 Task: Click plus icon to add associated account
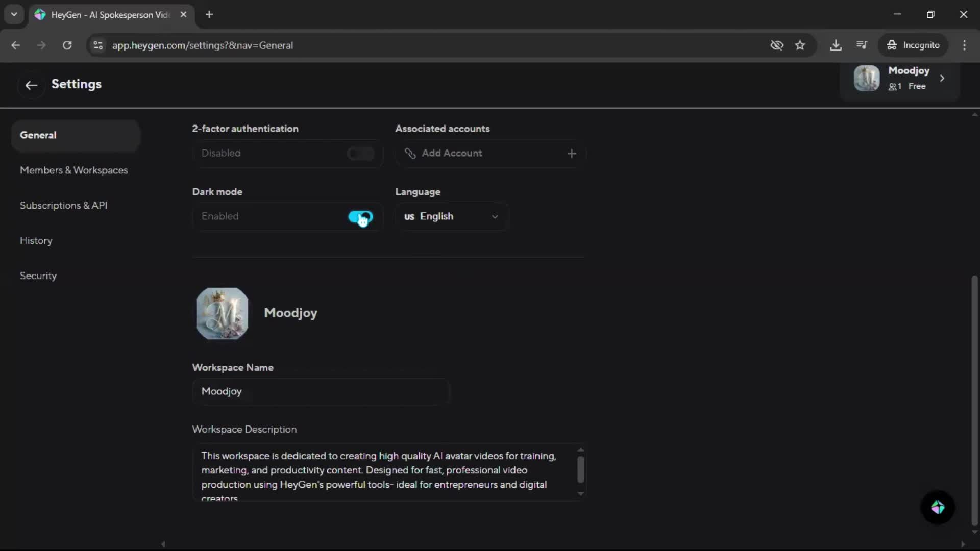pos(572,154)
